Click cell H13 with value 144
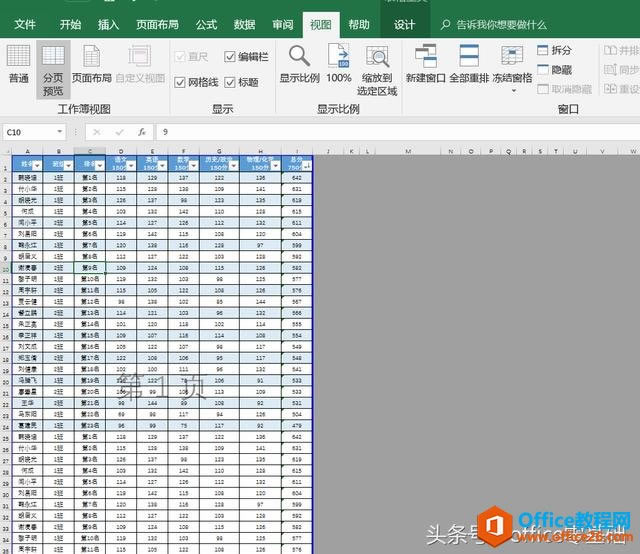The image size is (640, 554). (x=260, y=302)
